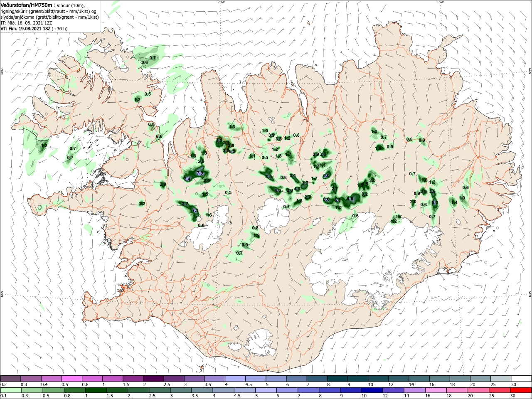Pick the white 30 mm snow legend swatch
Image resolution: width=532 pixels, height=399 pixels.
(521, 378)
